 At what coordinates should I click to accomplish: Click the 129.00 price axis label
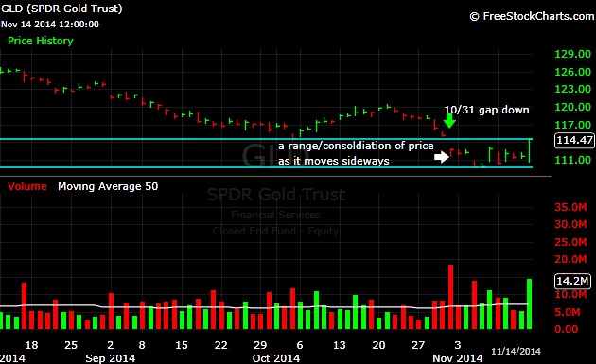pyautogui.click(x=572, y=54)
